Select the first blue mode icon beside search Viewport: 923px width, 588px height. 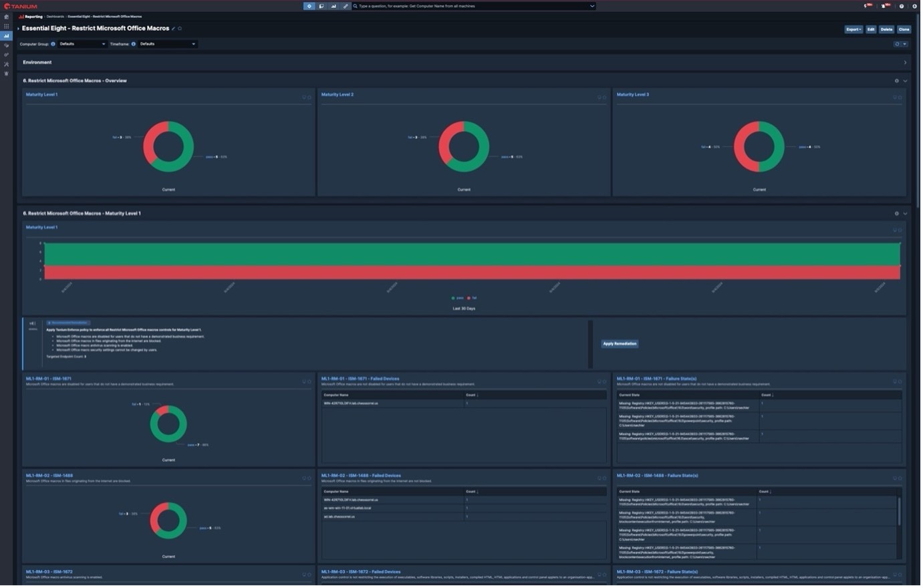click(309, 6)
